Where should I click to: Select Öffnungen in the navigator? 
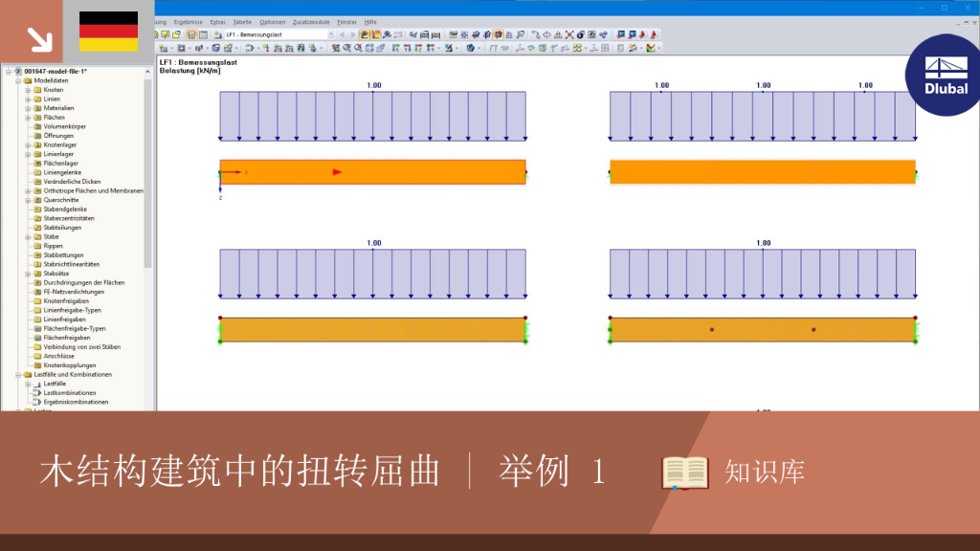[x=58, y=136]
